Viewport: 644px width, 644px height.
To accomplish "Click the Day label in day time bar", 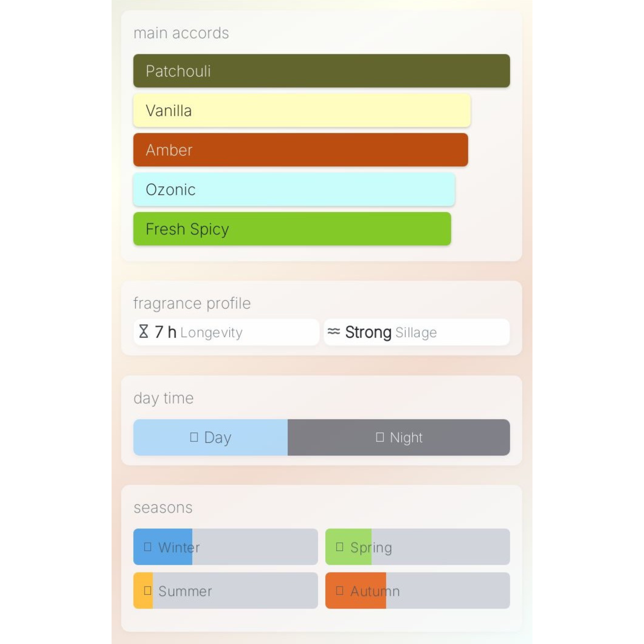I will point(218,437).
